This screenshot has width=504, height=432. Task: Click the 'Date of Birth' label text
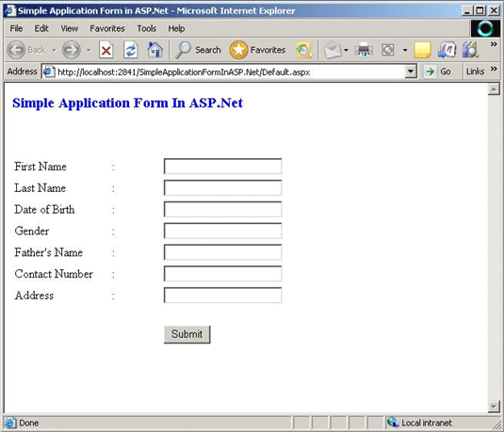point(44,210)
